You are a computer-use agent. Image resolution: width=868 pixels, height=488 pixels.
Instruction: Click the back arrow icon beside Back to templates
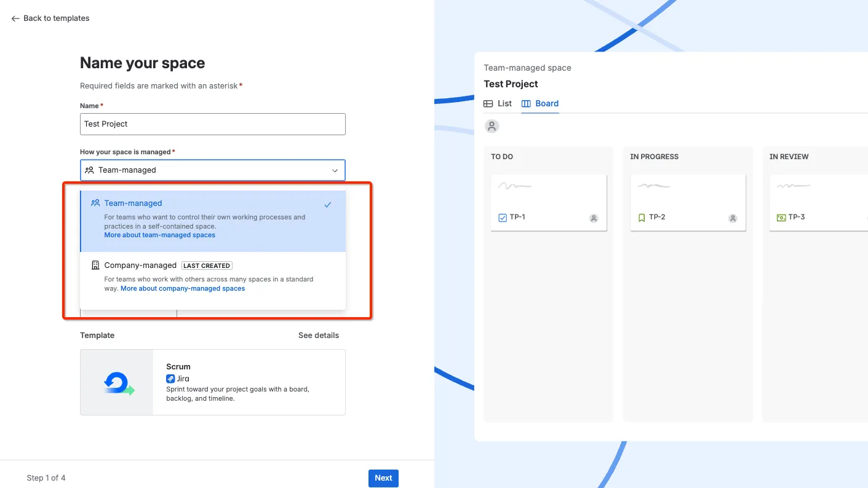point(15,18)
